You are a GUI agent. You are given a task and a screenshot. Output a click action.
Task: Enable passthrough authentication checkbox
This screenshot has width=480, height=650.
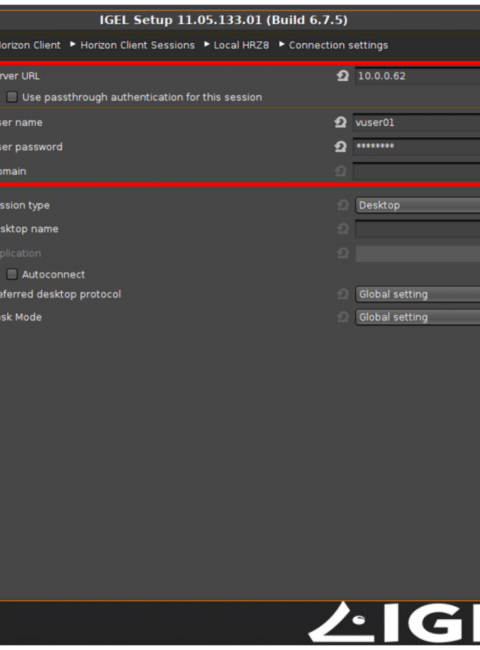click(x=12, y=97)
